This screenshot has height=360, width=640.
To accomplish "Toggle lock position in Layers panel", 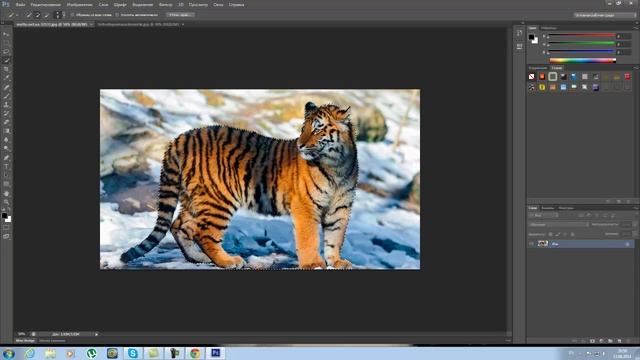I will click(x=565, y=234).
